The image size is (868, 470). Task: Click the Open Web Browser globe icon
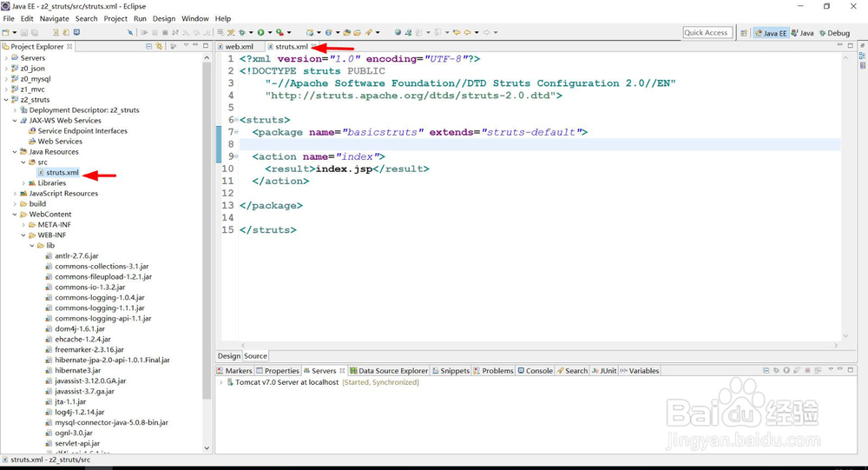[398, 32]
